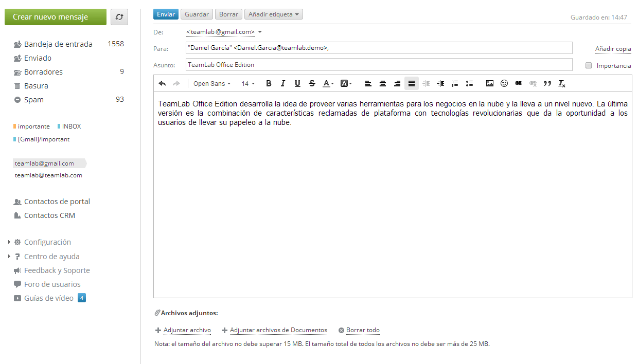Click Crear nuevo mensaje
This screenshot has width=638, height=364.
(56, 17)
